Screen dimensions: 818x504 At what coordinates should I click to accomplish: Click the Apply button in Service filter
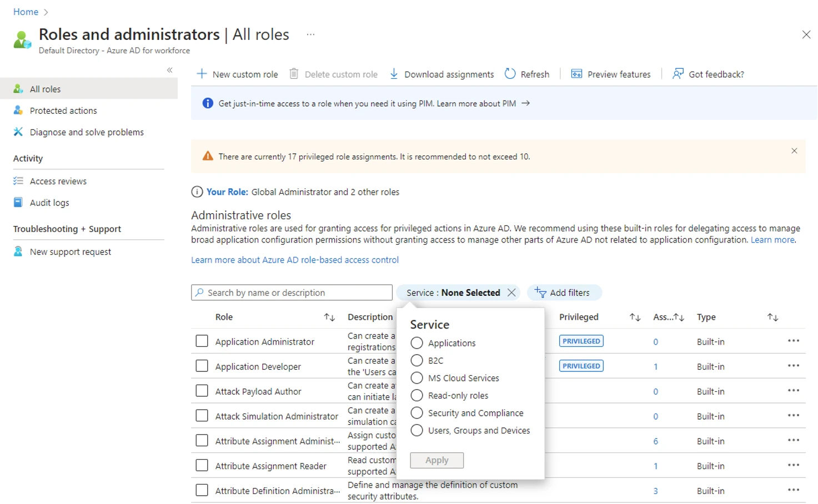(x=437, y=460)
